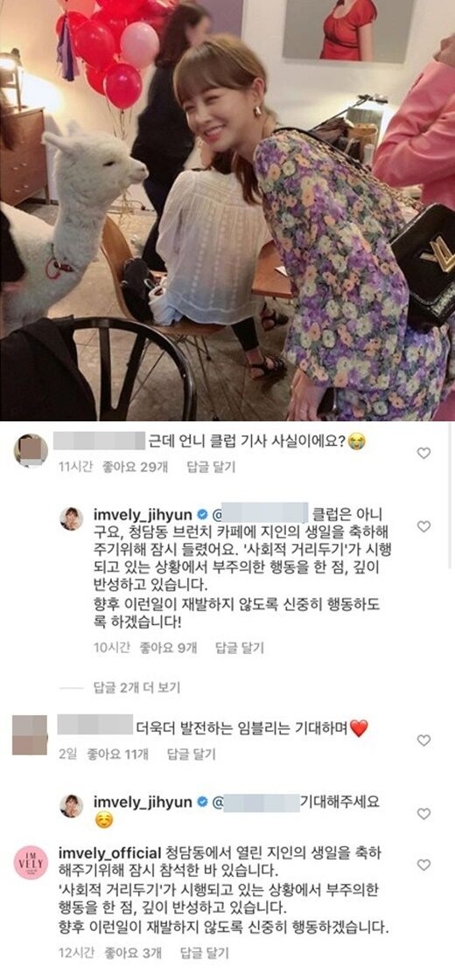Open imvely_jihyun avatar on second reply
The image size is (455, 980).
tap(72, 806)
